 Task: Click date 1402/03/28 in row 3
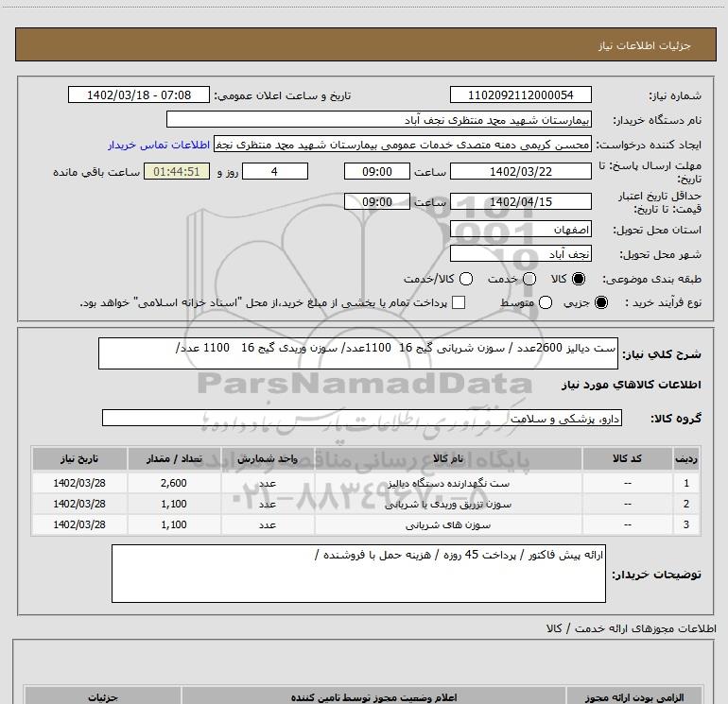pyautogui.click(x=79, y=524)
